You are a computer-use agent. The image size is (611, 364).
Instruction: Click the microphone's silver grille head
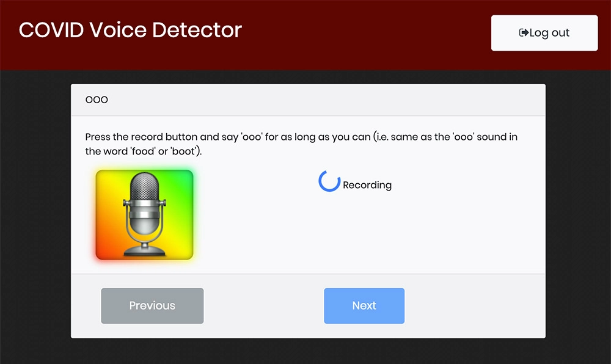point(145,190)
